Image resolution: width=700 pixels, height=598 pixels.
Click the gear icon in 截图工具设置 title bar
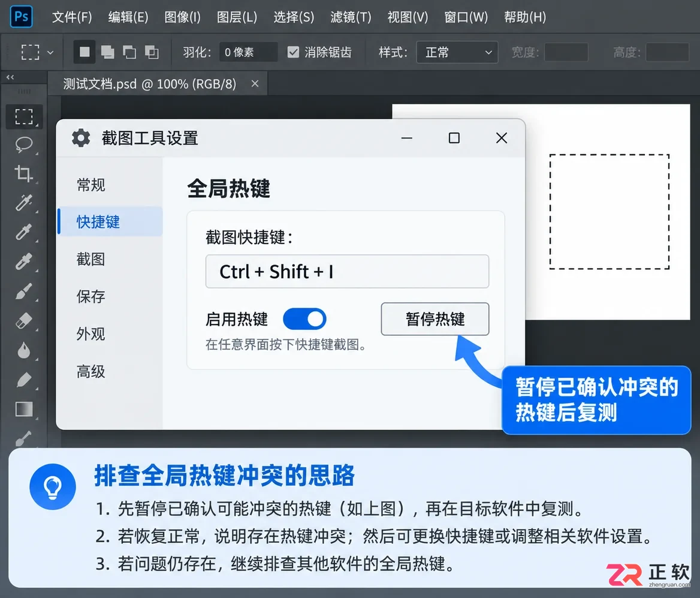point(81,138)
